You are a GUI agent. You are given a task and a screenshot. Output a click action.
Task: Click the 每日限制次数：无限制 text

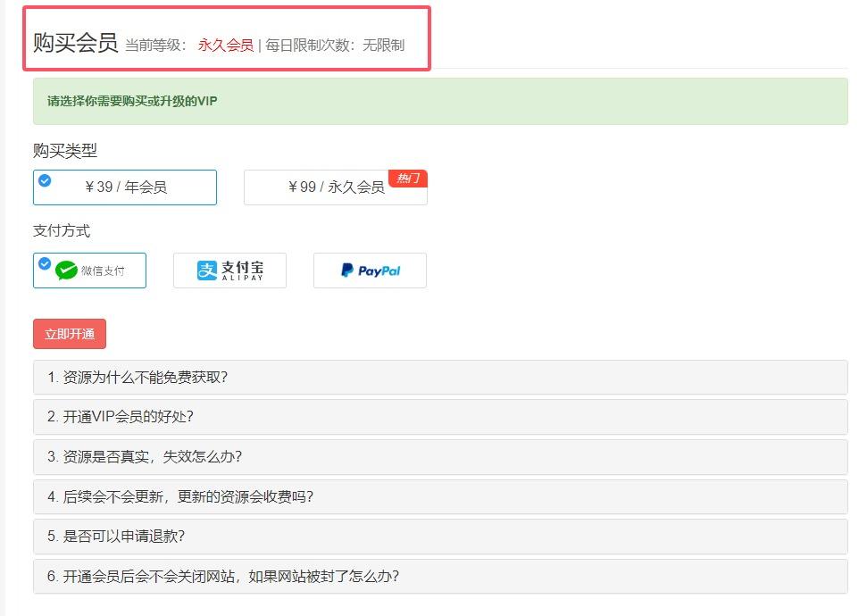coord(335,46)
